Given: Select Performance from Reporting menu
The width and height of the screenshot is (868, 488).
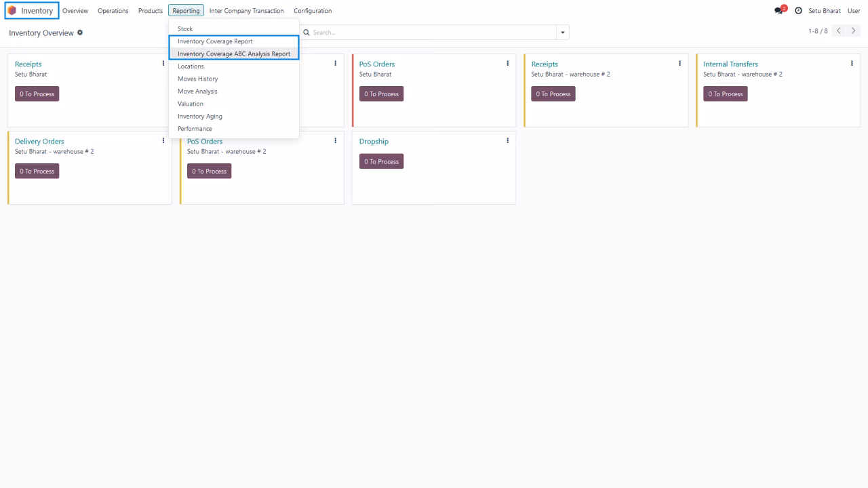Looking at the screenshot, I should click(234, 129).
